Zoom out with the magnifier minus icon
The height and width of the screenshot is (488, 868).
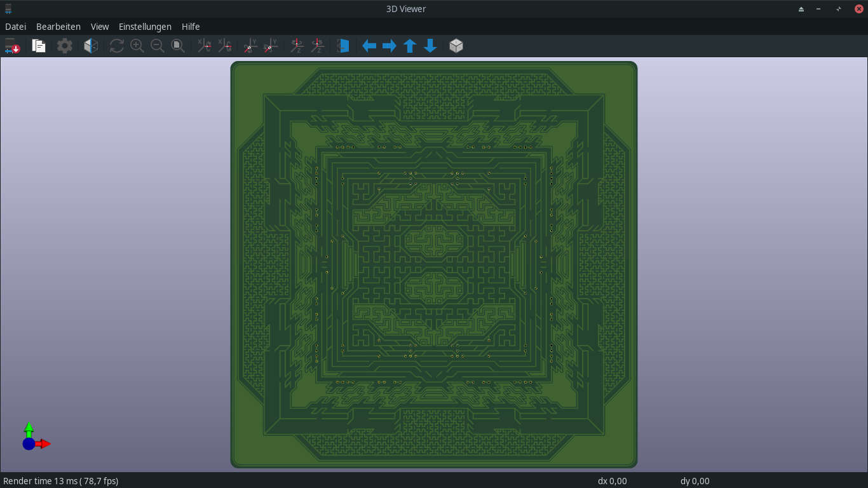157,46
